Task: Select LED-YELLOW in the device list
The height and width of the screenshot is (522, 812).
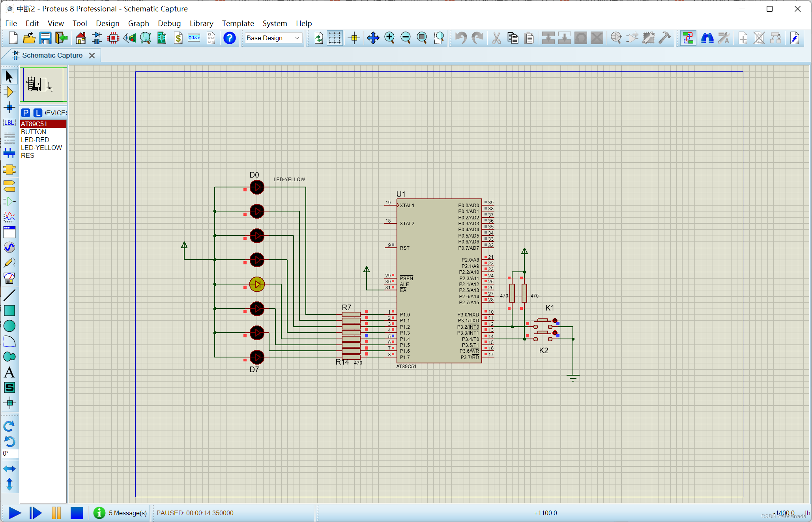Action: [x=43, y=148]
